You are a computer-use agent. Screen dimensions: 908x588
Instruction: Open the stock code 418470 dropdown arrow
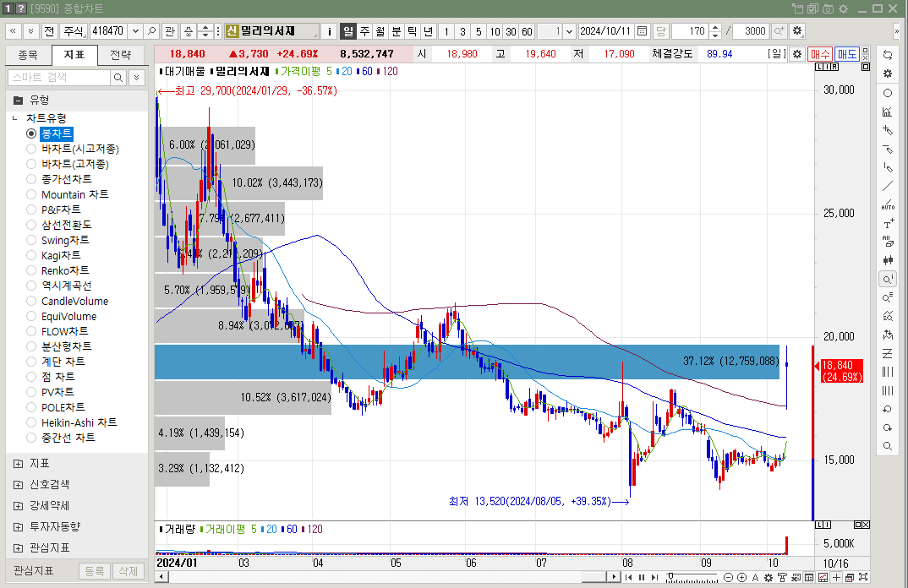pyautogui.click(x=135, y=31)
